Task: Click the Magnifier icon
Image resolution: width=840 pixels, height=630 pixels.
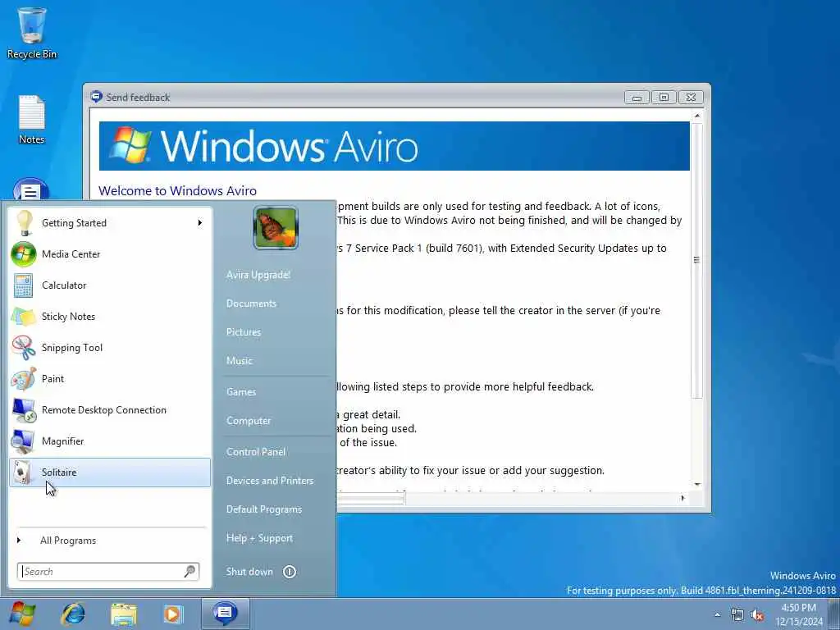Action: click(24, 441)
